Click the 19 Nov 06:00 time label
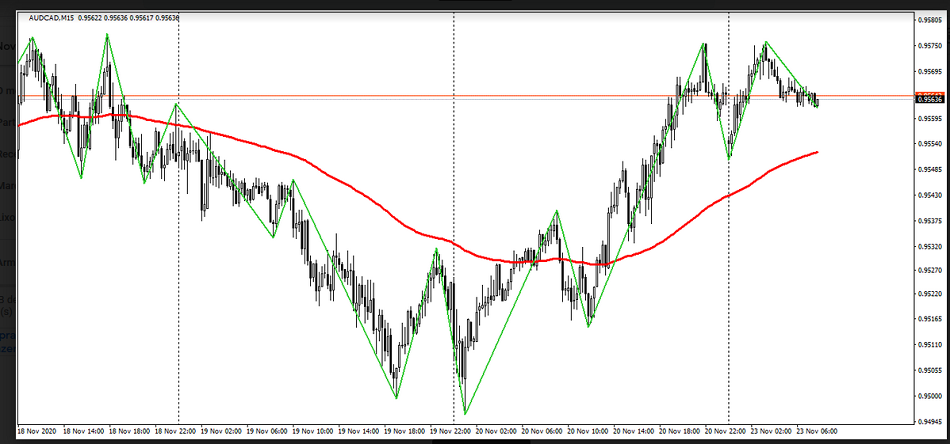950x444 pixels. [268, 432]
